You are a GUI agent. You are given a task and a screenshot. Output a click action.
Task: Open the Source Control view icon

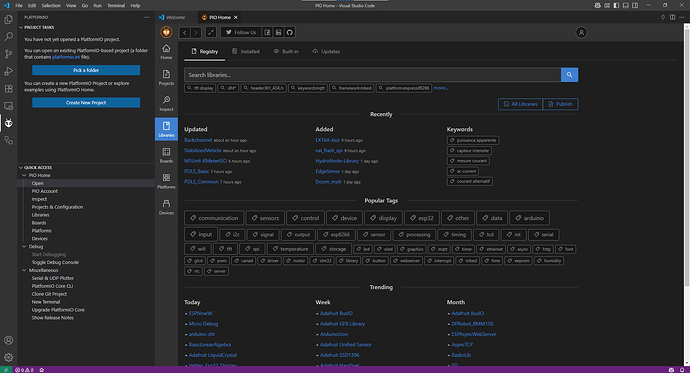point(8,54)
